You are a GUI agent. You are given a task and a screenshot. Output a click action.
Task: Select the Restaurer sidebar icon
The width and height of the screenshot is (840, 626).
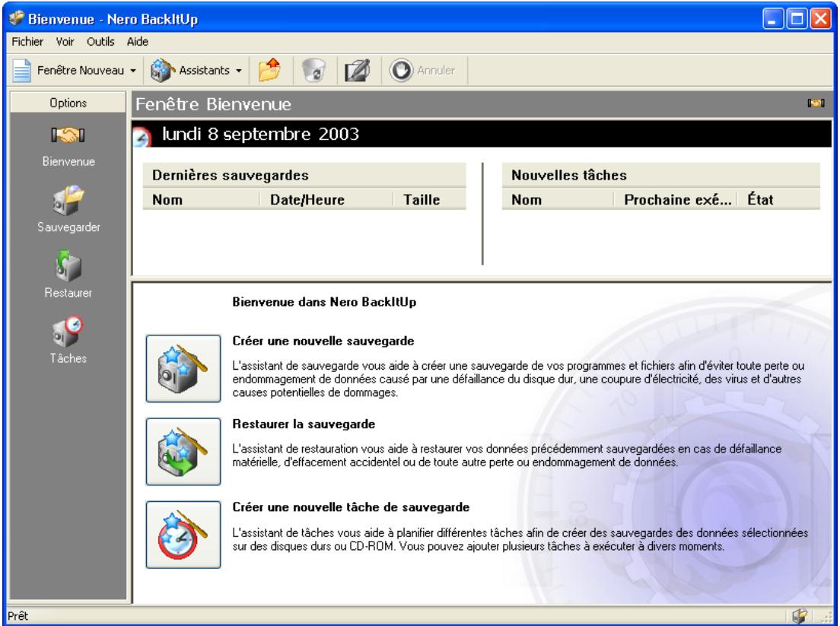68,265
